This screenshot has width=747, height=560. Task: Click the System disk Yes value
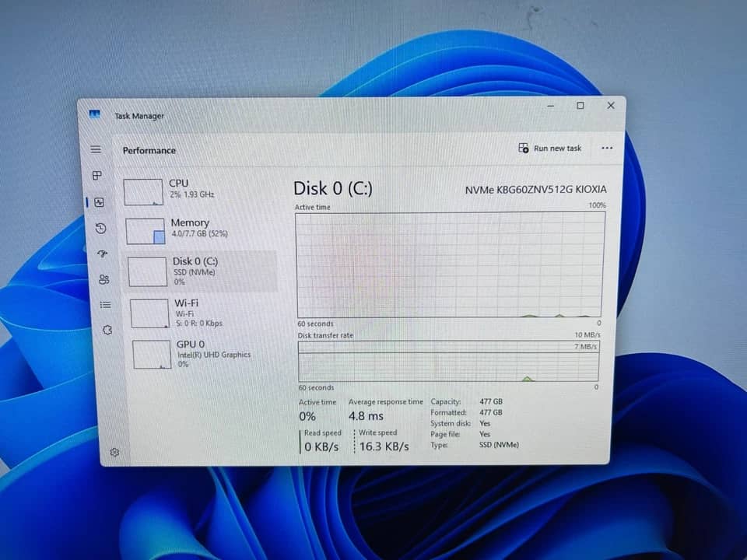(485, 423)
